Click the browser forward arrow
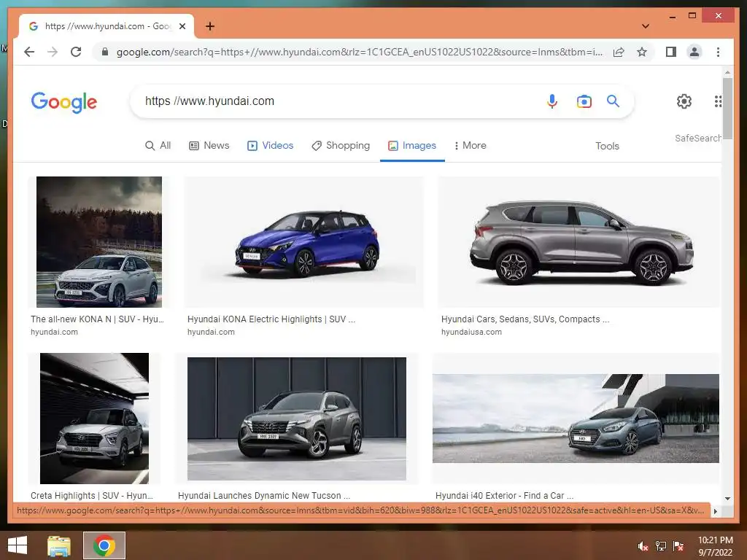Viewport: 747px width, 560px height. pyautogui.click(x=53, y=52)
